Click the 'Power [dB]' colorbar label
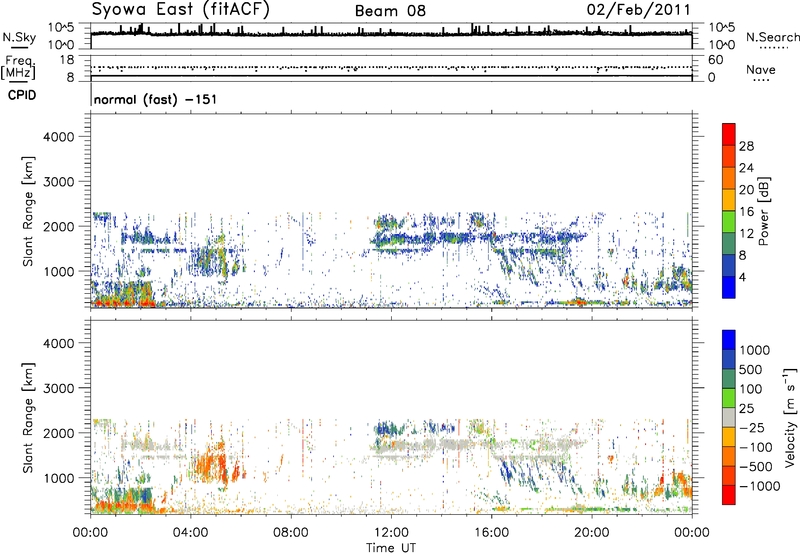800x554 pixels. tap(763, 211)
